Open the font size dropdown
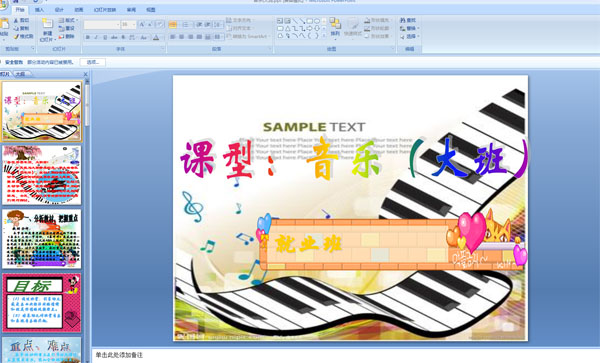This screenshot has height=363, width=600. tap(129, 25)
